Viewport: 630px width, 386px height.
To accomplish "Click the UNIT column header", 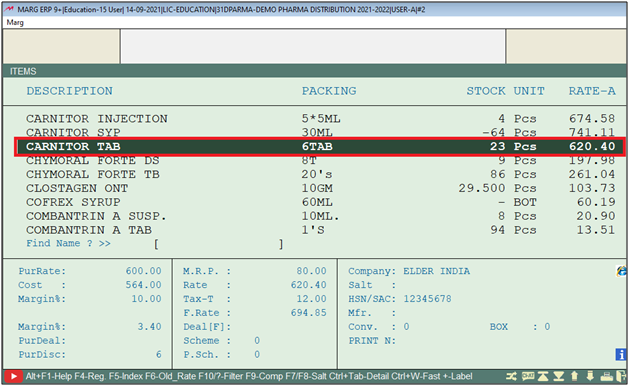I will pyautogui.click(x=529, y=91).
